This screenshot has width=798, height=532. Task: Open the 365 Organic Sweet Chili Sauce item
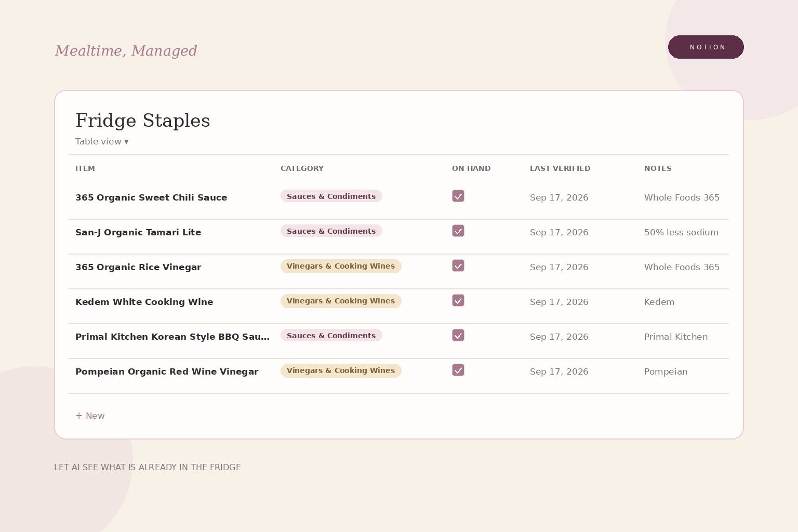click(x=151, y=197)
